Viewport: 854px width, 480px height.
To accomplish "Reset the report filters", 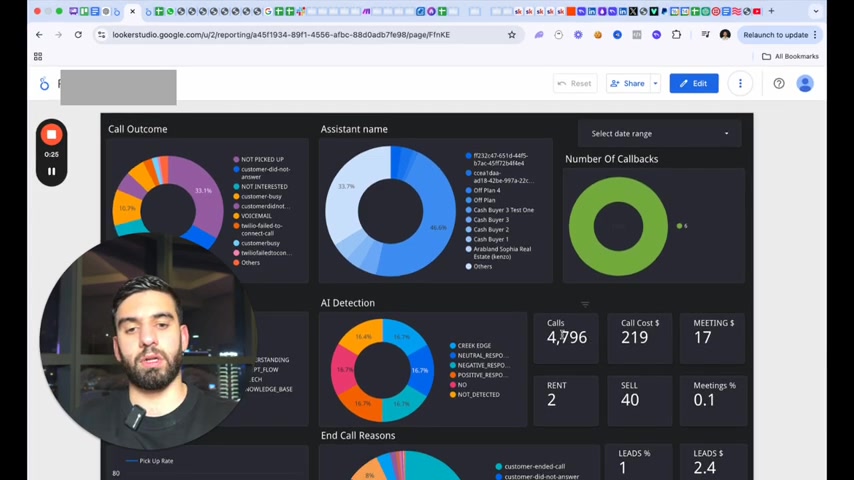I will [575, 83].
